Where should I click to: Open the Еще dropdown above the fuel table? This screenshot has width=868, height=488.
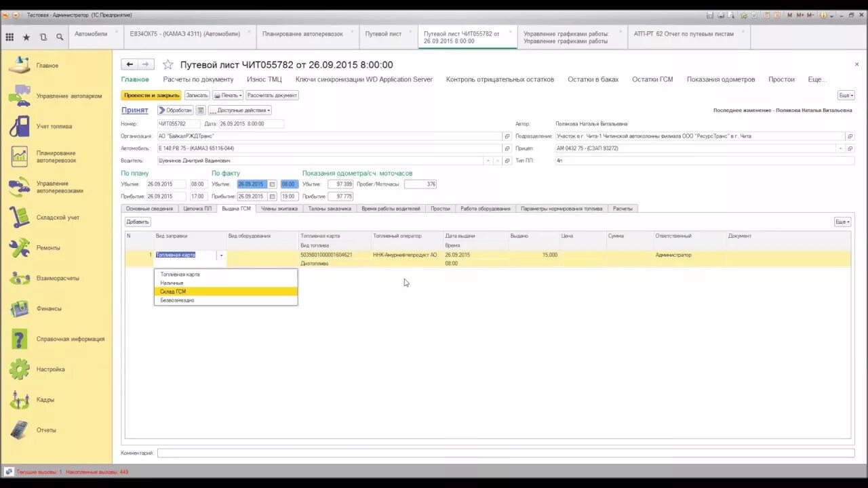842,222
